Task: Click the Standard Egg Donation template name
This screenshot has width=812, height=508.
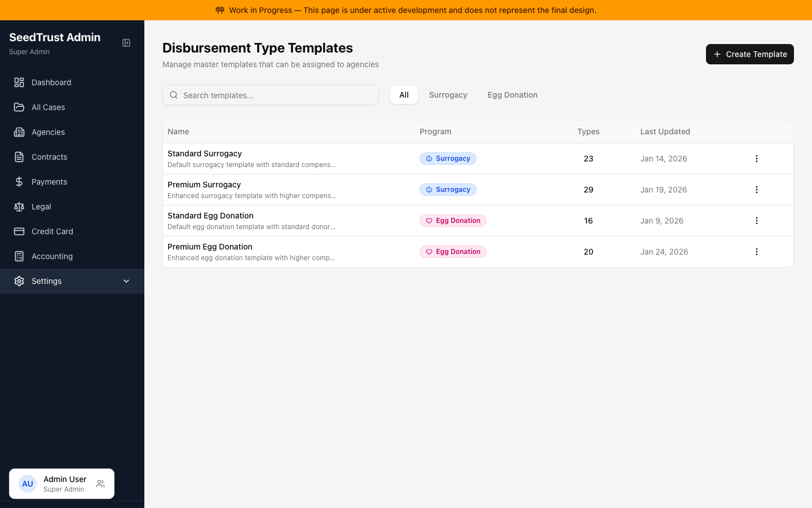Action: (210, 216)
